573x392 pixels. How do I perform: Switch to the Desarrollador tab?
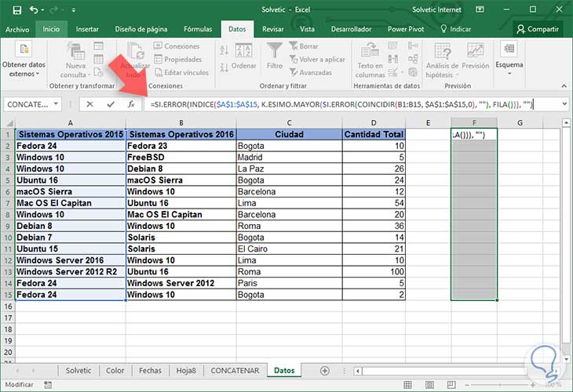coord(351,29)
